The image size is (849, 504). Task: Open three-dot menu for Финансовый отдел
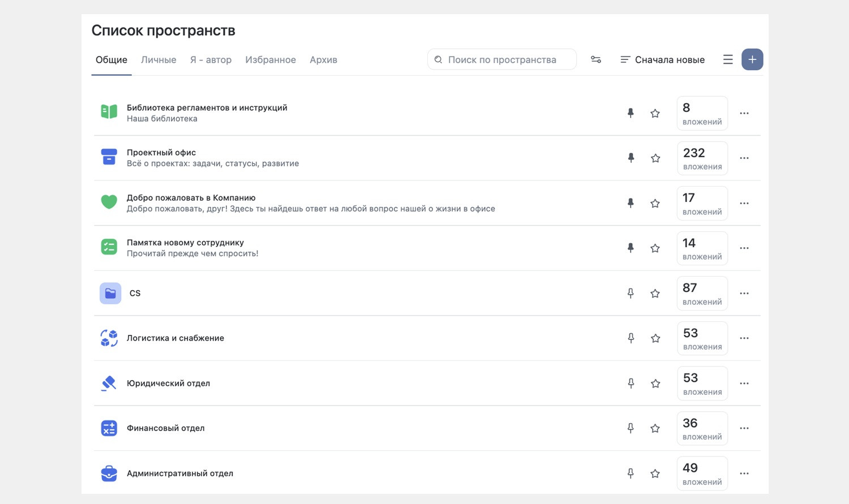click(x=744, y=428)
